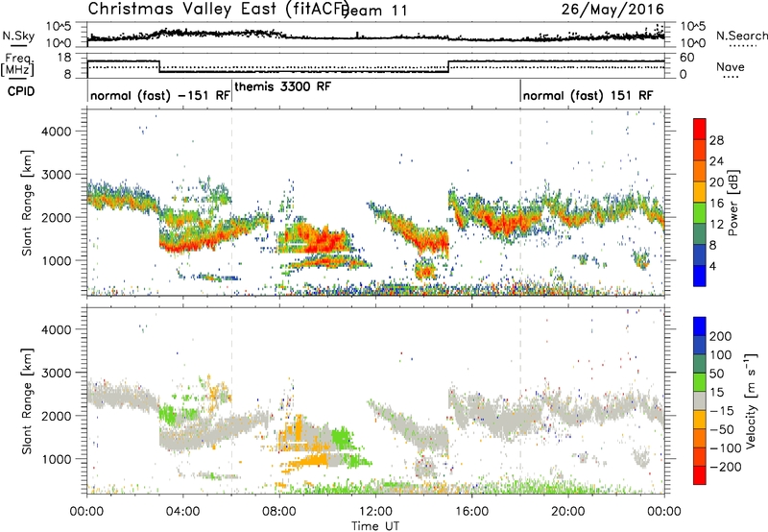Click the '12:00' time tick label
Screen dimensions: 768x532
[x=375, y=511]
